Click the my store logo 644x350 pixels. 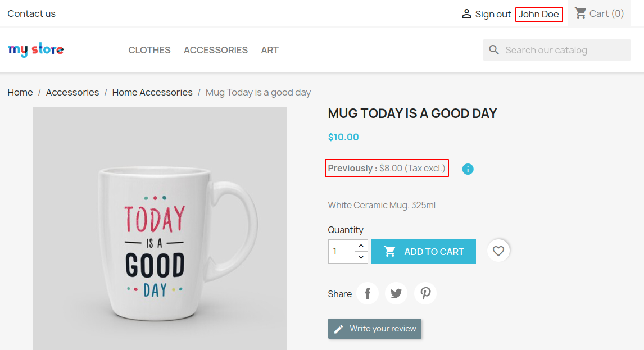[36, 50]
